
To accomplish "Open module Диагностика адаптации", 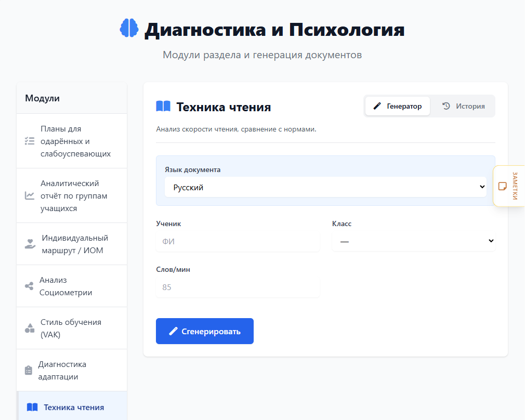I will [x=72, y=371].
